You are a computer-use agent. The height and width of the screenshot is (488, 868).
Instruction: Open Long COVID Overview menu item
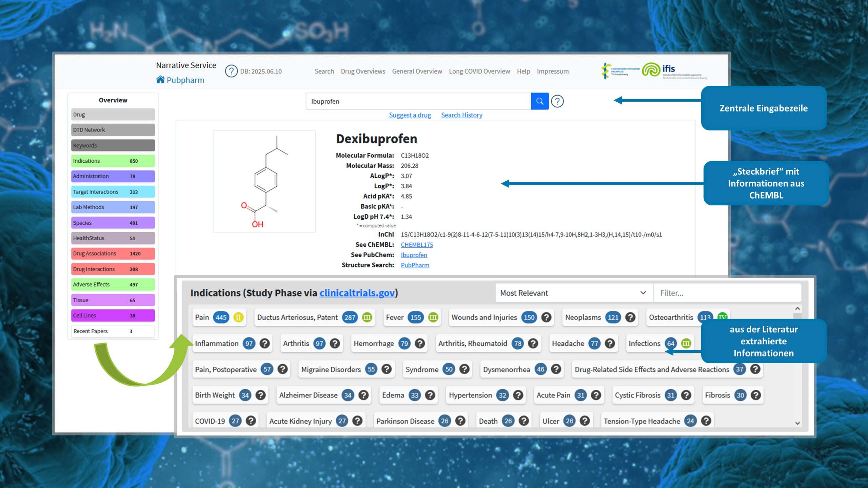[479, 71]
